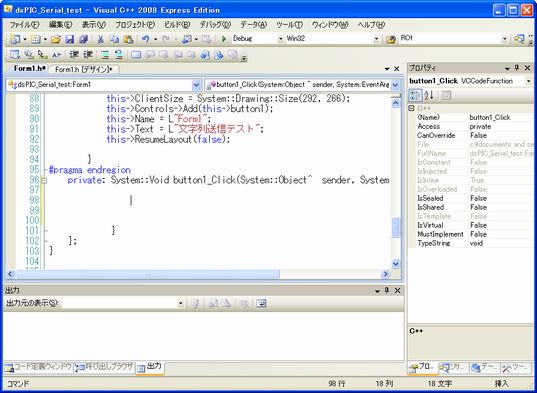Select the Access property row showing private
537x393 pixels.
[x=471, y=127]
